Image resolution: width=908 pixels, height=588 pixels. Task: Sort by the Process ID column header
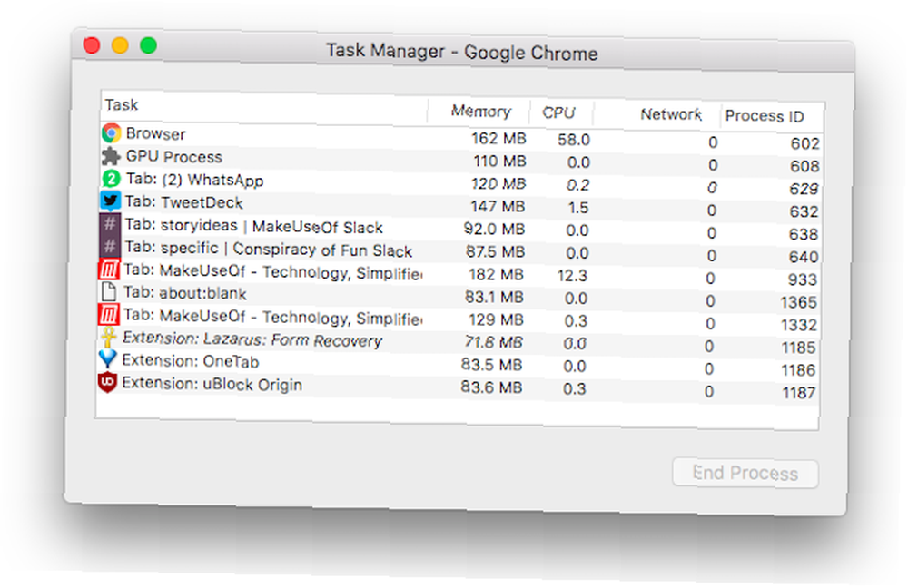point(765,116)
